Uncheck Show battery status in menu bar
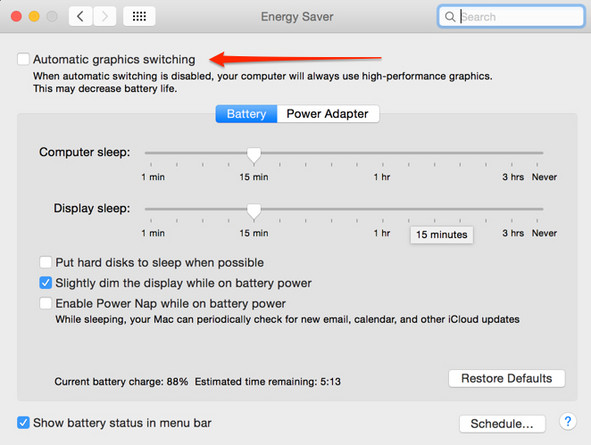The height and width of the screenshot is (445, 591). (23, 423)
